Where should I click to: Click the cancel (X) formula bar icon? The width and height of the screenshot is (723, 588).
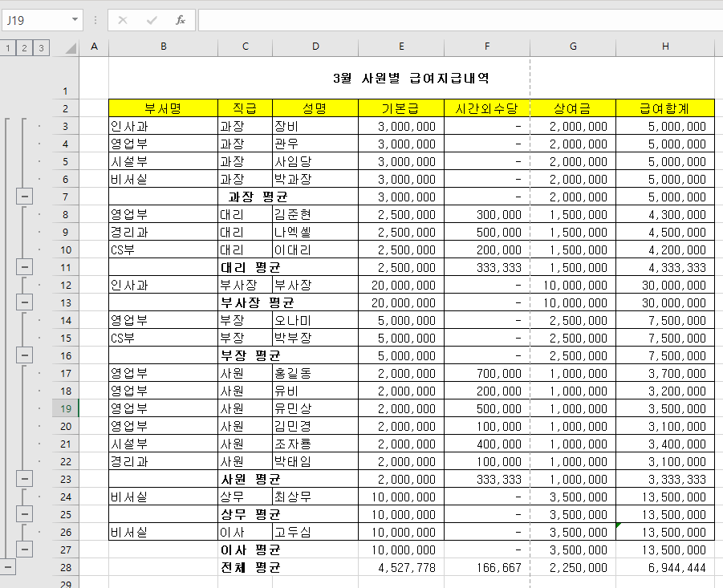click(x=123, y=20)
